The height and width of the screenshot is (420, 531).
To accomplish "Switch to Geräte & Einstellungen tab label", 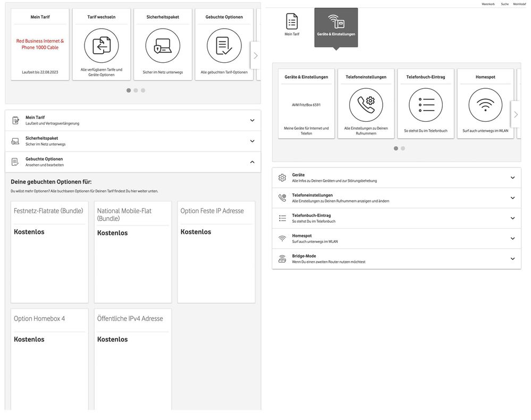I will click(x=336, y=34).
